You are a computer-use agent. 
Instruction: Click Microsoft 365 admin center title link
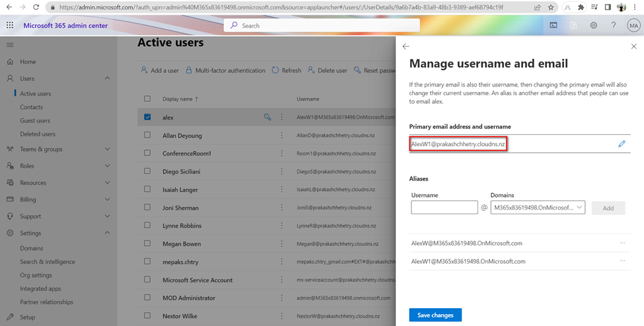coord(65,26)
